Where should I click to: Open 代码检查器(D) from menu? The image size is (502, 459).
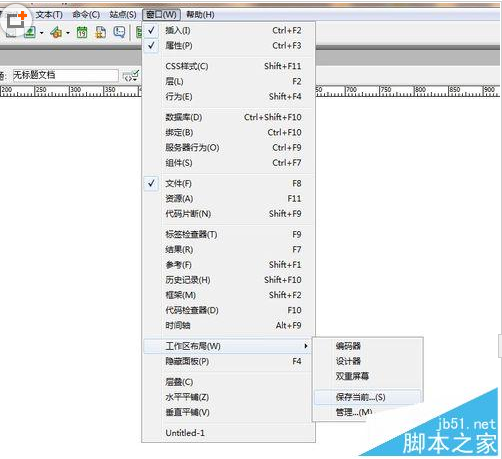pyautogui.click(x=229, y=310)
